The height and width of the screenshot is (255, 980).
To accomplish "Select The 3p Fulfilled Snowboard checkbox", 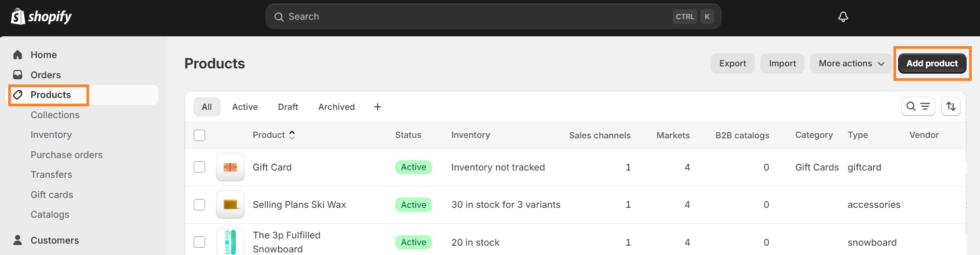I will (199, 242).
